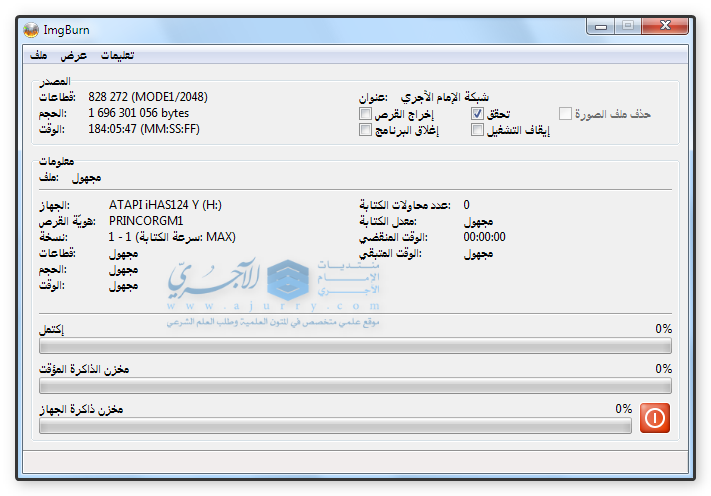Click the مخزن الذاكرة المؤقت buffer bar

[x=354, y=386]
